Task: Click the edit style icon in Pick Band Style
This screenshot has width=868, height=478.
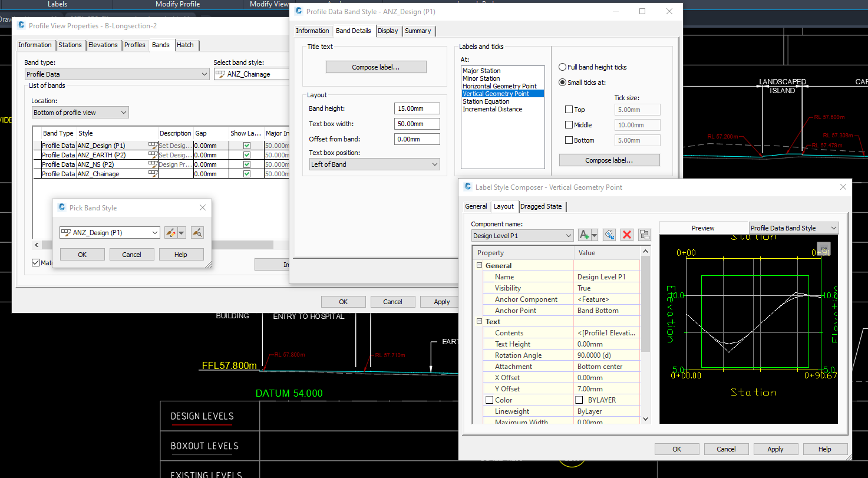Action: pos(171,233)
